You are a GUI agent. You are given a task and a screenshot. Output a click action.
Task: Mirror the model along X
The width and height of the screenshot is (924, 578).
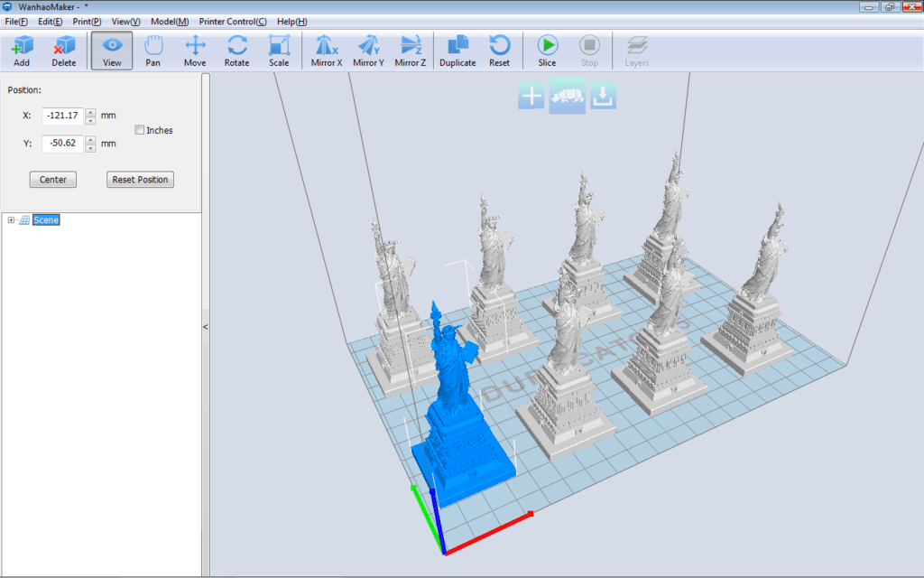point(327,51)
